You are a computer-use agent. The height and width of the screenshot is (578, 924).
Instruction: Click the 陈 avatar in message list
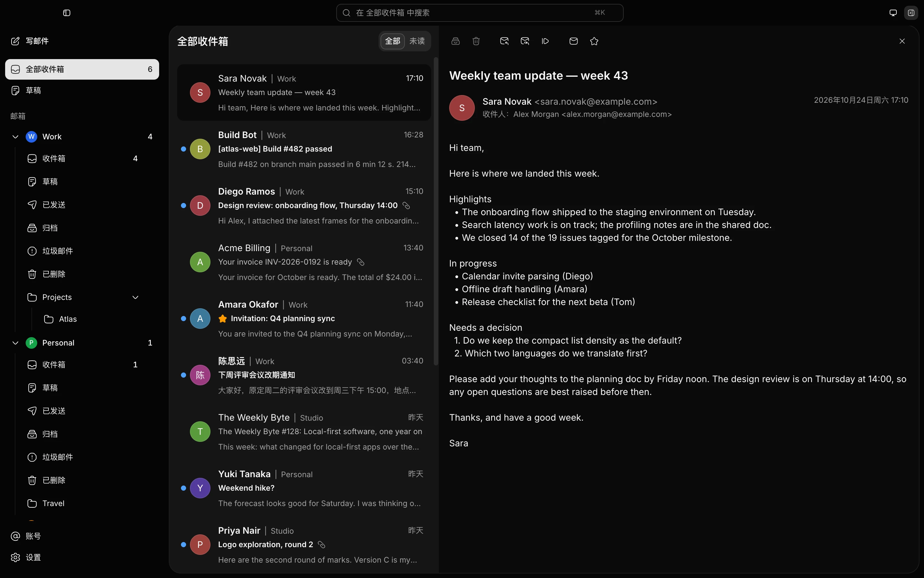pyautogui.click(x=200, y=375)
